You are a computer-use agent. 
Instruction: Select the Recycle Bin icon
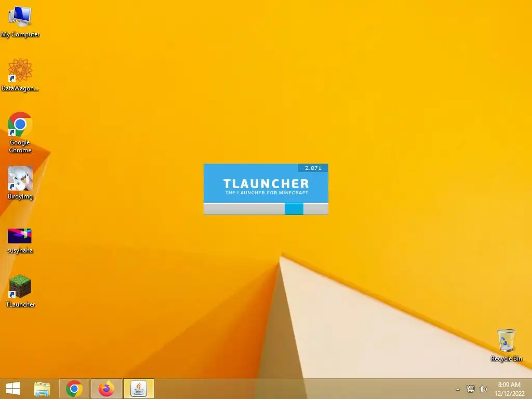(x=506, y=345)
